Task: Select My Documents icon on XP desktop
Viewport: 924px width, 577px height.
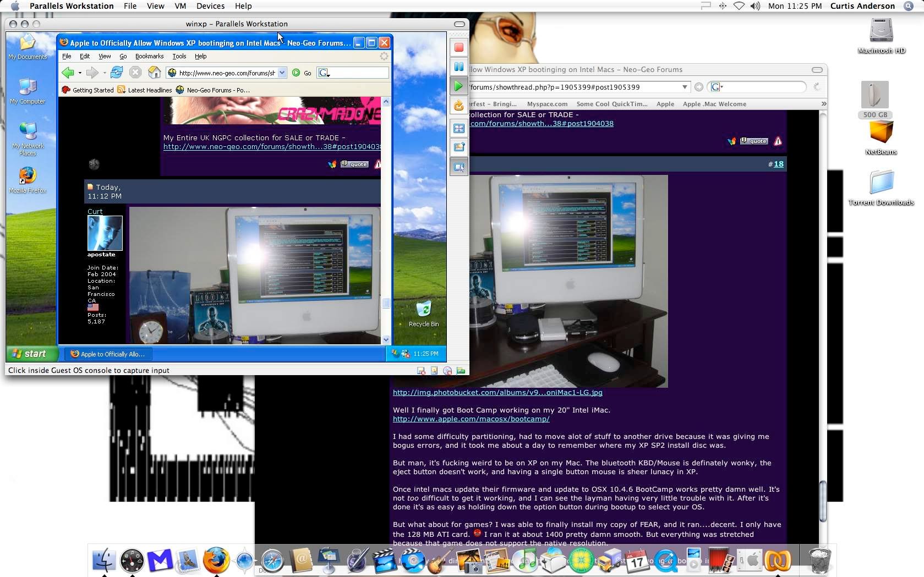Action: (28, 47)
